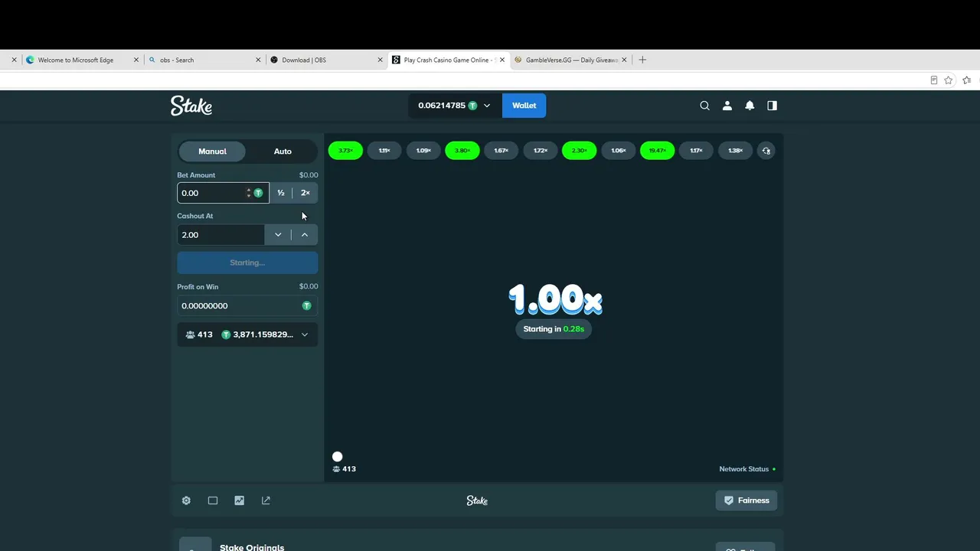Open a new browser tab with plus
This screenshot has width=980, height=551.
[x=642, y=60]
